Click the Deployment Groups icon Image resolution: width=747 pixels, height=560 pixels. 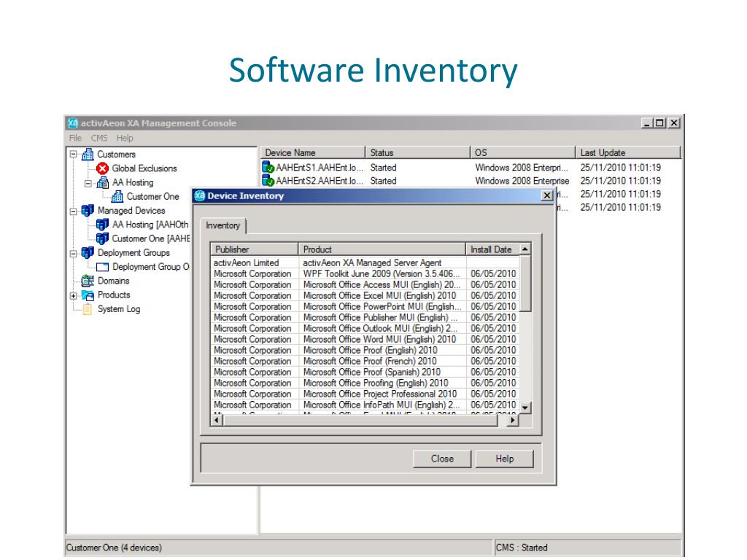tap(88, 253)
